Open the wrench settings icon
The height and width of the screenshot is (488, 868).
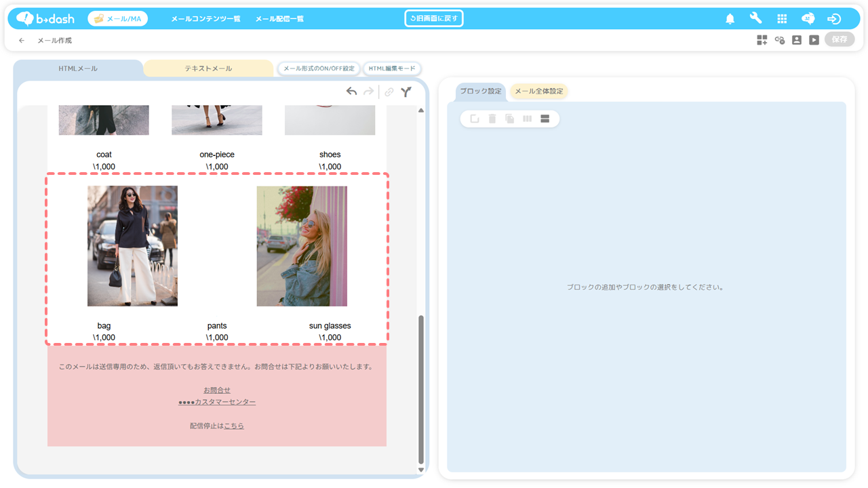[x=755, y=18]
